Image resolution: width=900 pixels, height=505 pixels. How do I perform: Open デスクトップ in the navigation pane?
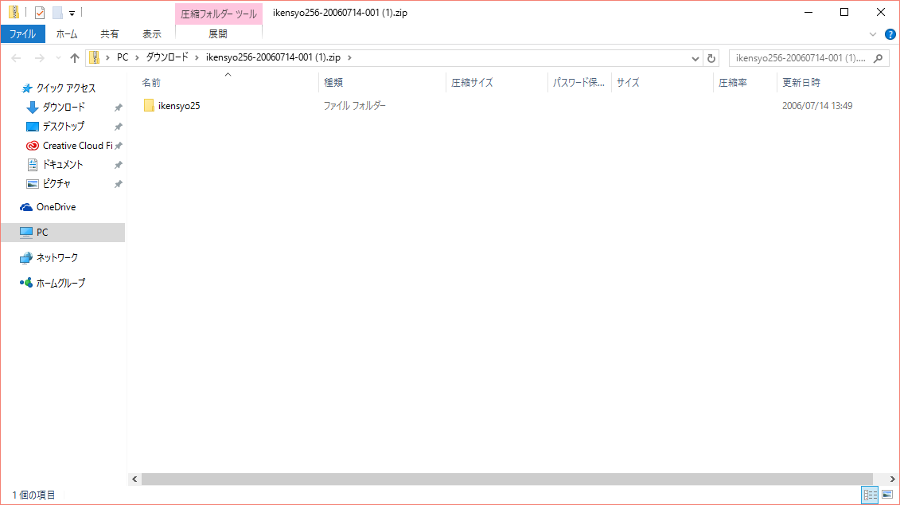[x=63, y=126]
